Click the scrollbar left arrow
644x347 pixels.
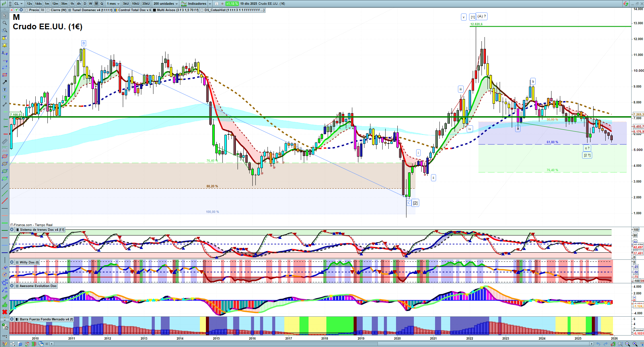click(51, 344)
